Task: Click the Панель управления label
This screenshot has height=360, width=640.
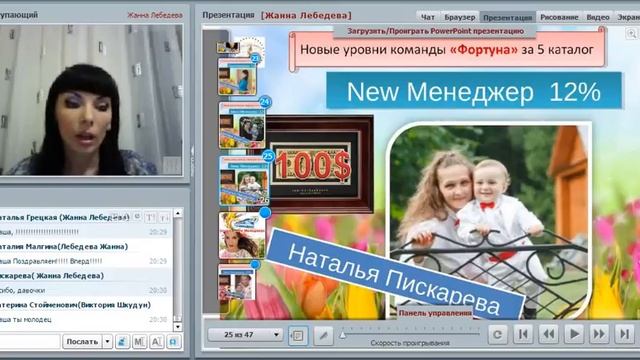Action: (x=435, y=313)
